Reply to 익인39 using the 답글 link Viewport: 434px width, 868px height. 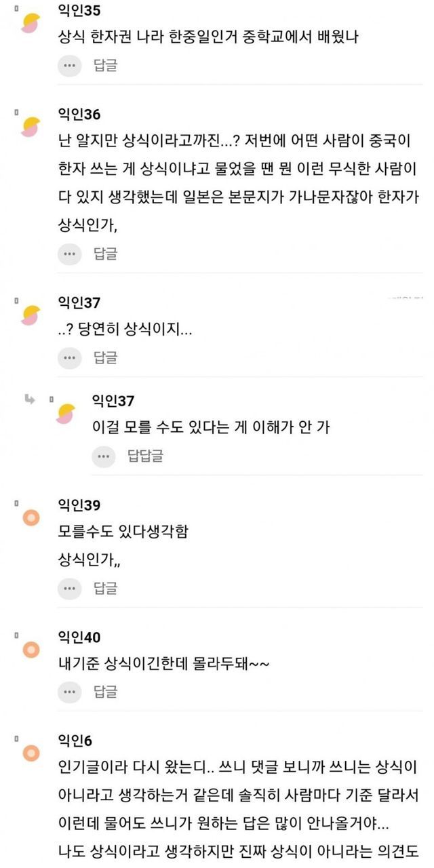105,588
